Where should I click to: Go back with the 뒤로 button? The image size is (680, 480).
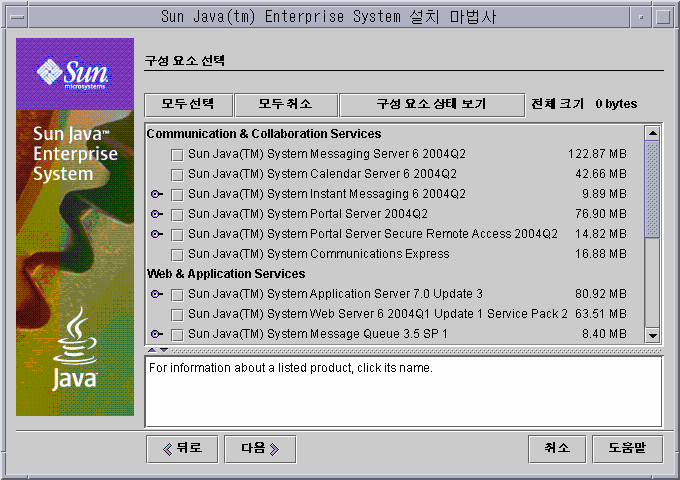tap(182, 449)
